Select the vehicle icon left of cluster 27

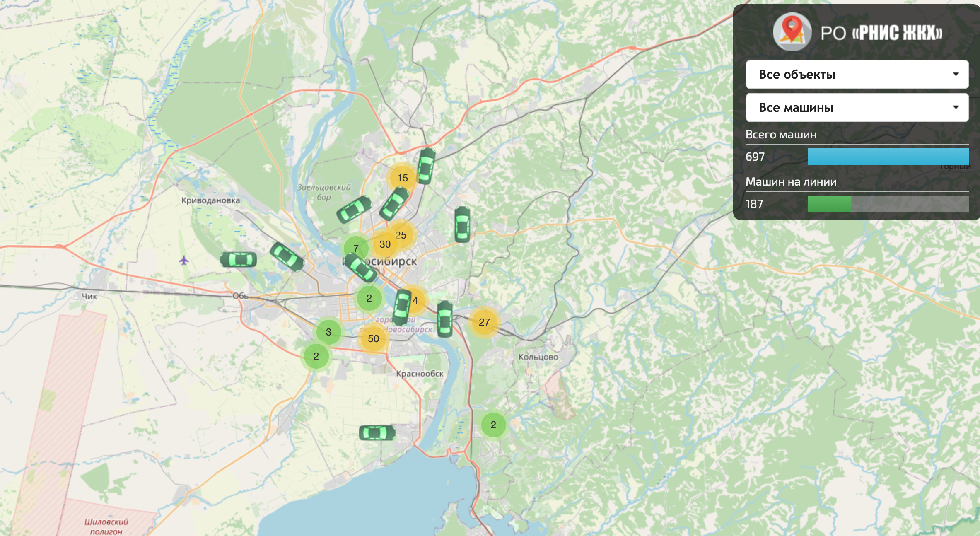coord(445,319)
